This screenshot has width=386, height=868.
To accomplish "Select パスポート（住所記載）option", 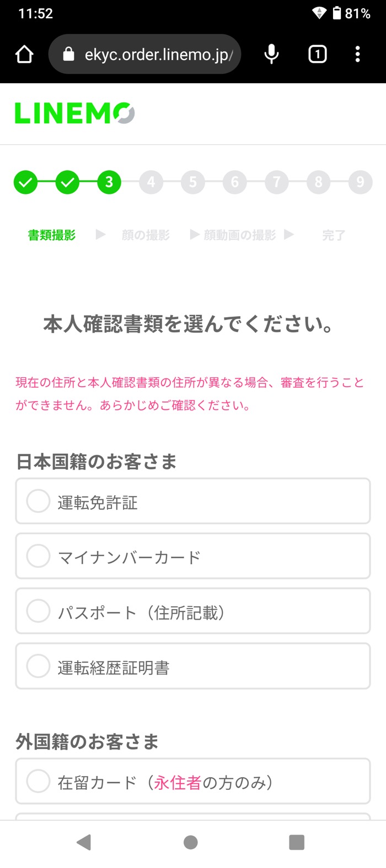I will (192, 611).
